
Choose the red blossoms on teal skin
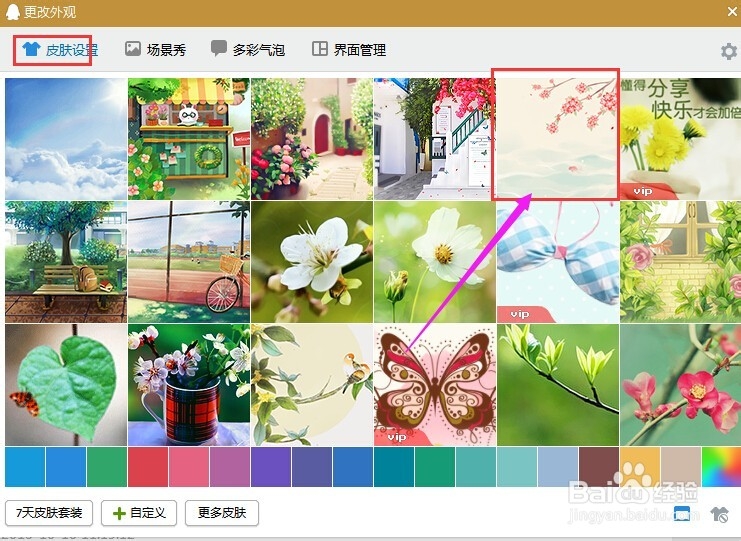681,385
